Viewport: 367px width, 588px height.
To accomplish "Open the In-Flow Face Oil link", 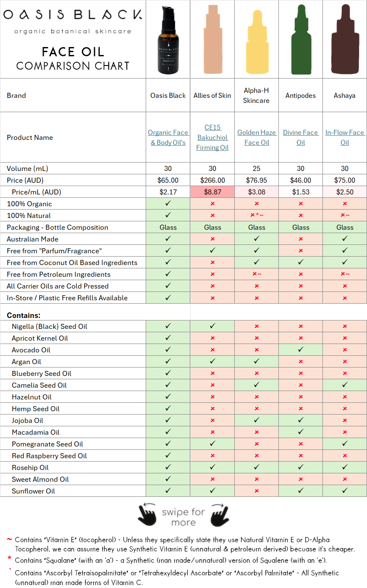I will click(x=344, y=137).
